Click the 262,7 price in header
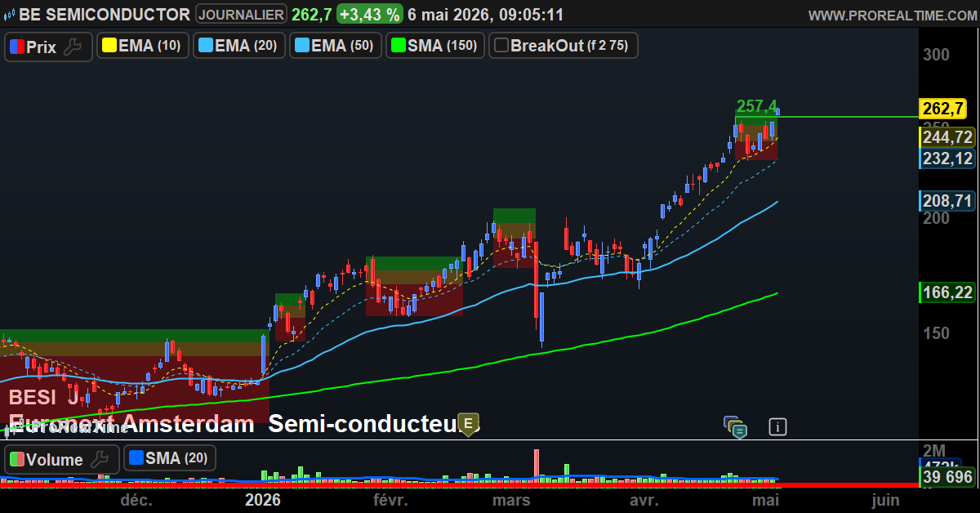This screenshot has height=513, width=980. coord(311,15)
